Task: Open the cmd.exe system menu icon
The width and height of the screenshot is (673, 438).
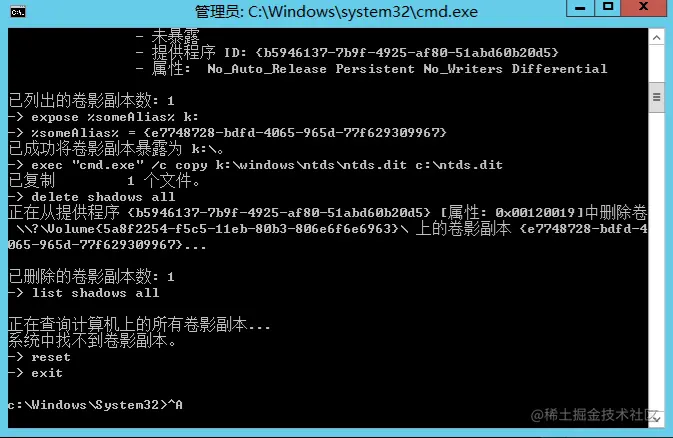Action: (18, 12)
